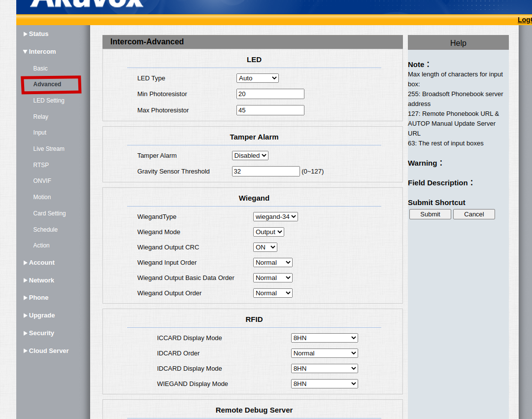Expand the Status menu section
Image resolution: width=532 pixels, height=419 pixels.
tap(38, 34)
